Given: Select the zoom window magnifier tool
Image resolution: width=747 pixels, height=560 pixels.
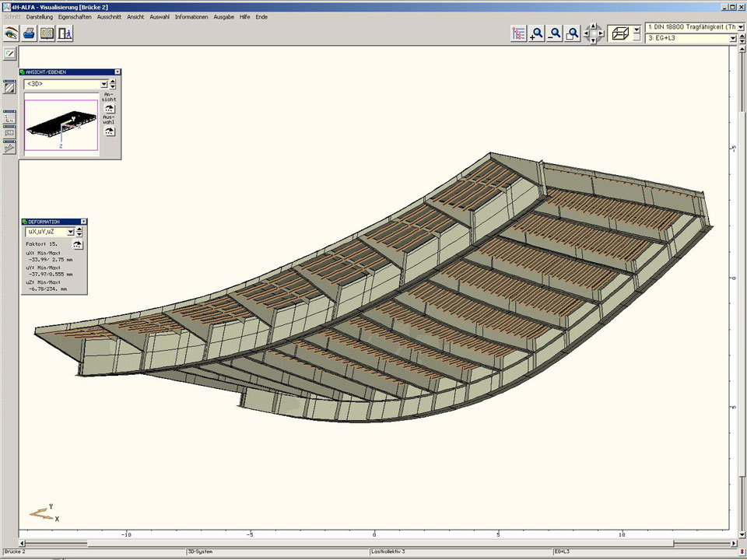Looking at the screenshot, I should 573,33.
